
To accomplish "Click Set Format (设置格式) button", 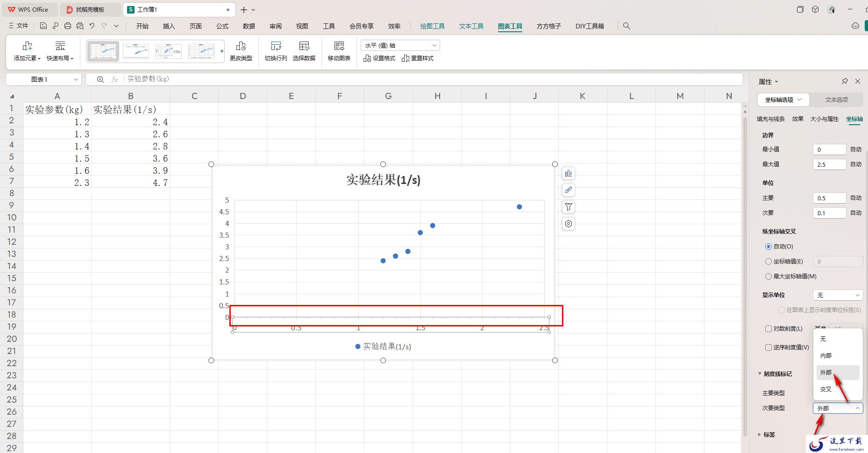I will [x=379, y=58].
